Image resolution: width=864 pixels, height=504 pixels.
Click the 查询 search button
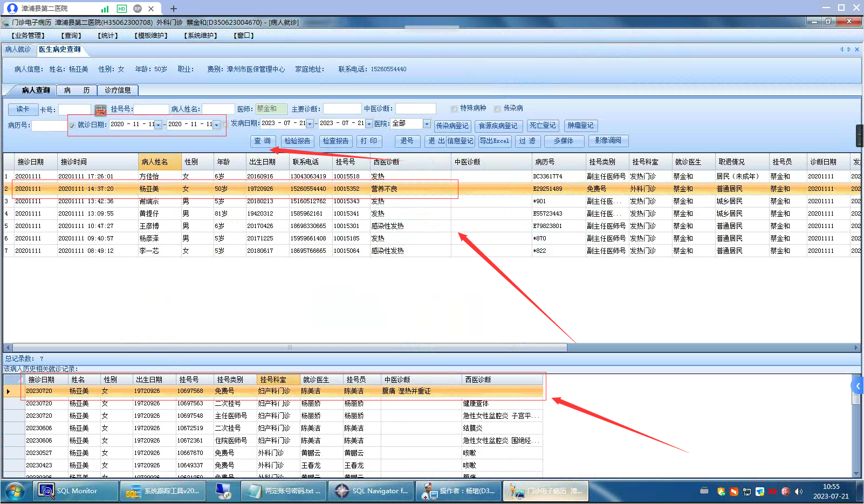click(263, 141)
